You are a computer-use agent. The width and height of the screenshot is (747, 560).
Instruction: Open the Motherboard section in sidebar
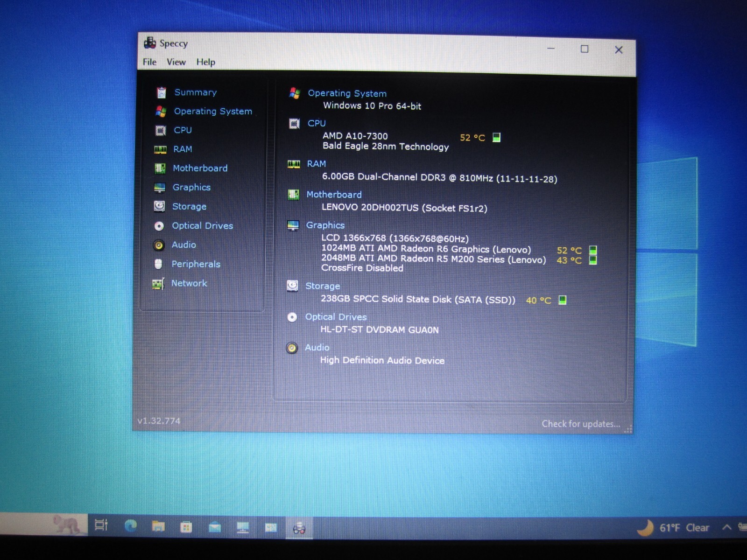pyautogui.click(x=200, y=168)
